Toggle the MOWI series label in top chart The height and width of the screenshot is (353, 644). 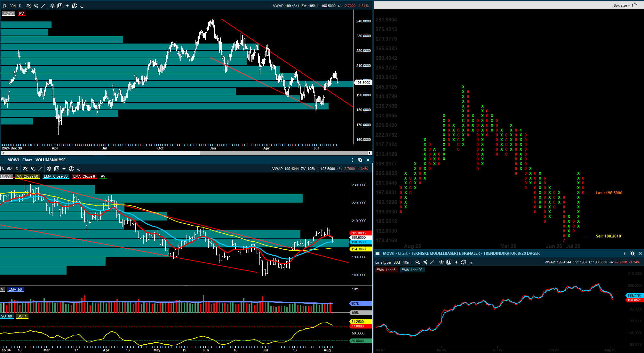pyautogui.click(x=9, y=13)
